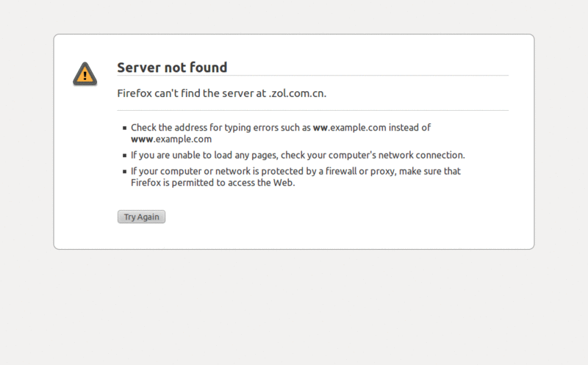The width and height of the screenshot is (588, 365).
Task: Click the orange warning triangle icon
Action: [x=85, y=73]
